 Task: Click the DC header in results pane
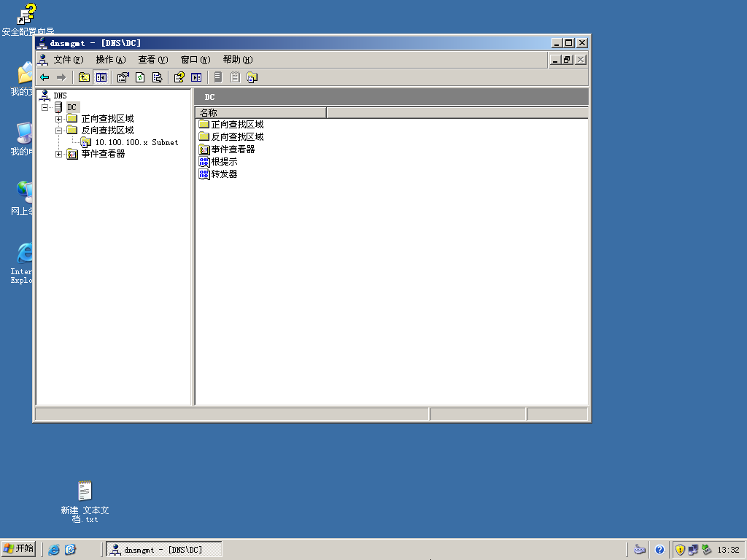[x=209, y=97]
